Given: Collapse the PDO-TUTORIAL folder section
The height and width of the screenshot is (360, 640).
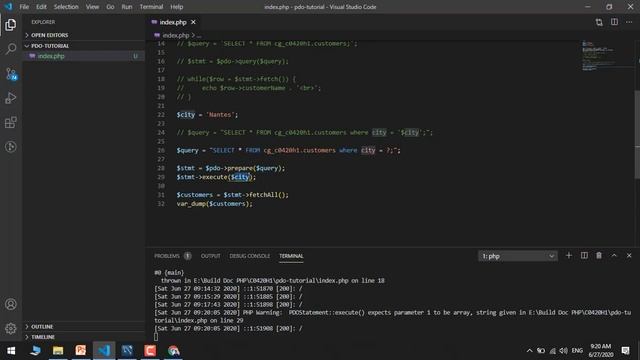Looking at the screenshot, I should [84, 46].
